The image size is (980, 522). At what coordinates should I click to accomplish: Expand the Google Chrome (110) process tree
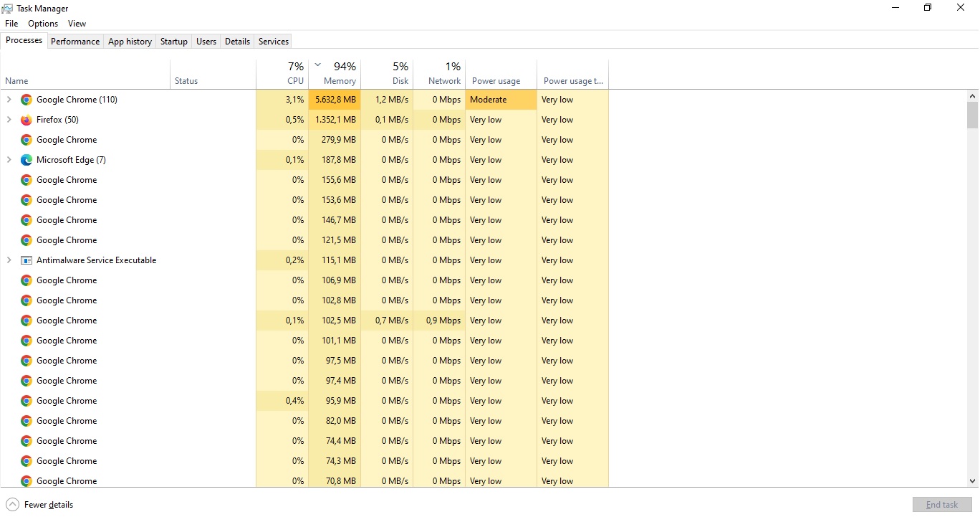9,100
